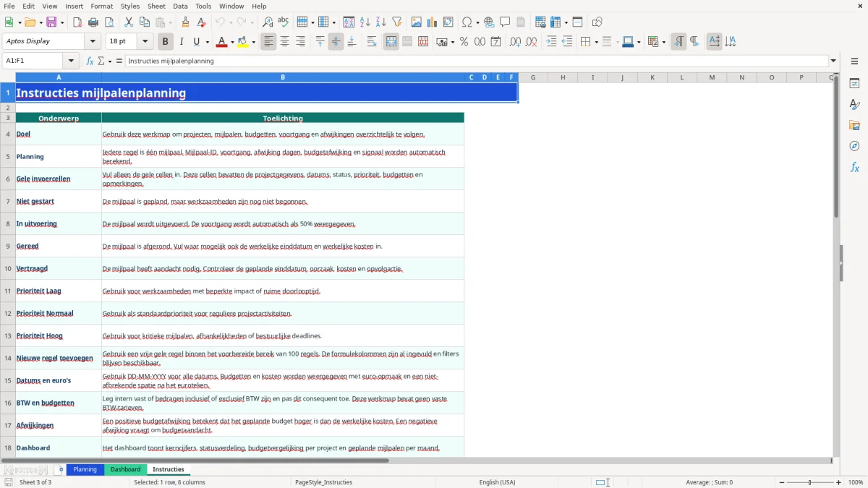Insert a pivot table
Image resolution: width=868 pixels, height=488 pixels.
448,22
